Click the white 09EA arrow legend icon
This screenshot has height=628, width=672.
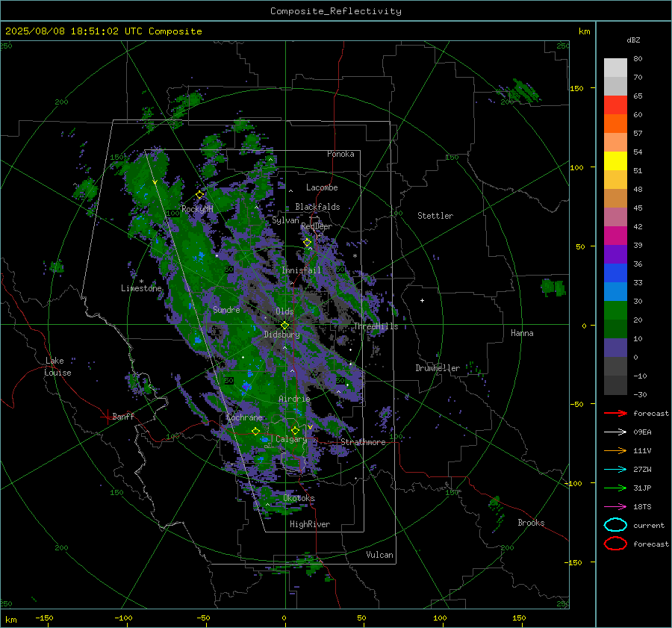pyautogui.click(x=615, y=432)
